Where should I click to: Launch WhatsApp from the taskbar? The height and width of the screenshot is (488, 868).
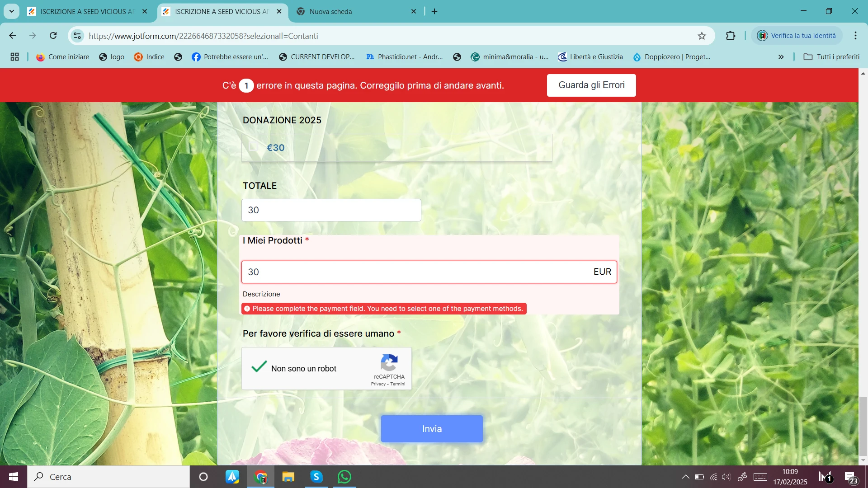(344, 477)
